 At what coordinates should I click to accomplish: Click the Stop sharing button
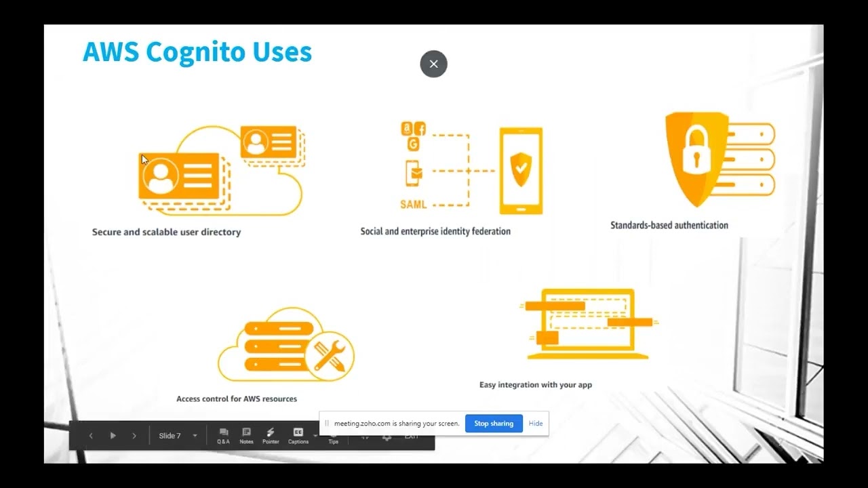tap(494, 423)
